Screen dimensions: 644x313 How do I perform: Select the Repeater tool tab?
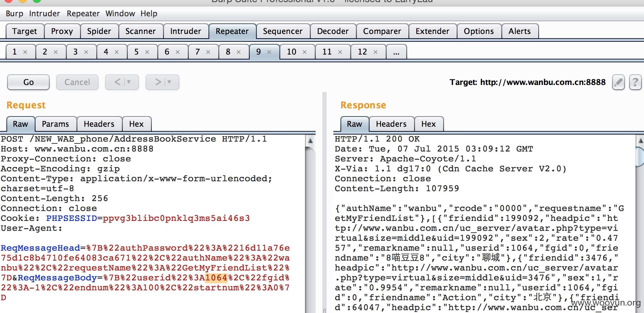pyautogui.click(x=232, y=31)
